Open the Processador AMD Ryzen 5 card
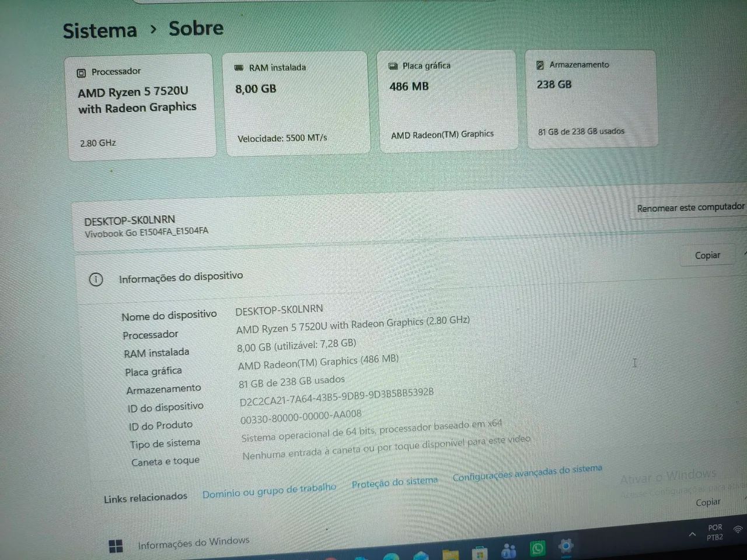Viewport: 747px width, 560px height. click(141, 107)
